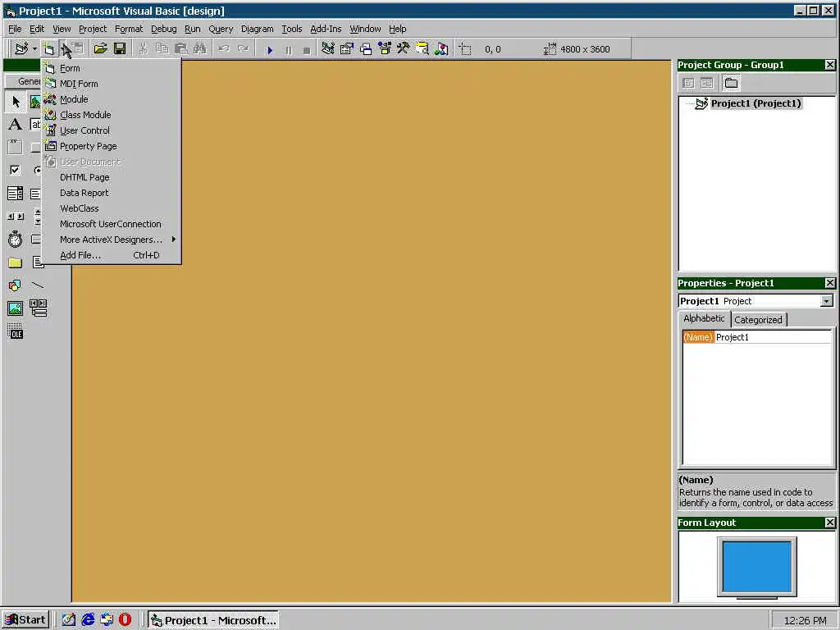This screenshot has width=840, height=630.
Task: Open Project Explorer from toolbar
Action: 328,48
